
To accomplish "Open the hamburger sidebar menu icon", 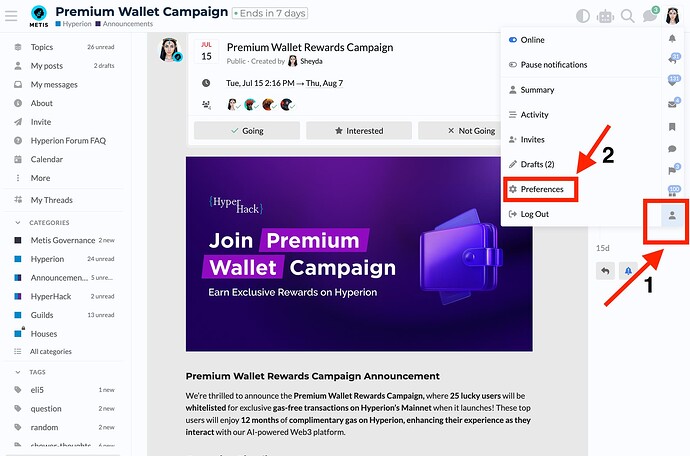I will coord(11,16).
